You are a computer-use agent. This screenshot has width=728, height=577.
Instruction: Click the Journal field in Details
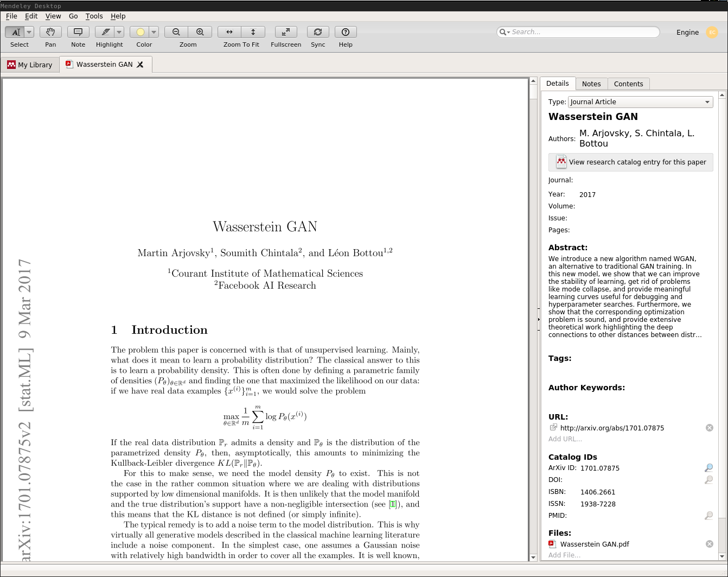tap(646, 180)
